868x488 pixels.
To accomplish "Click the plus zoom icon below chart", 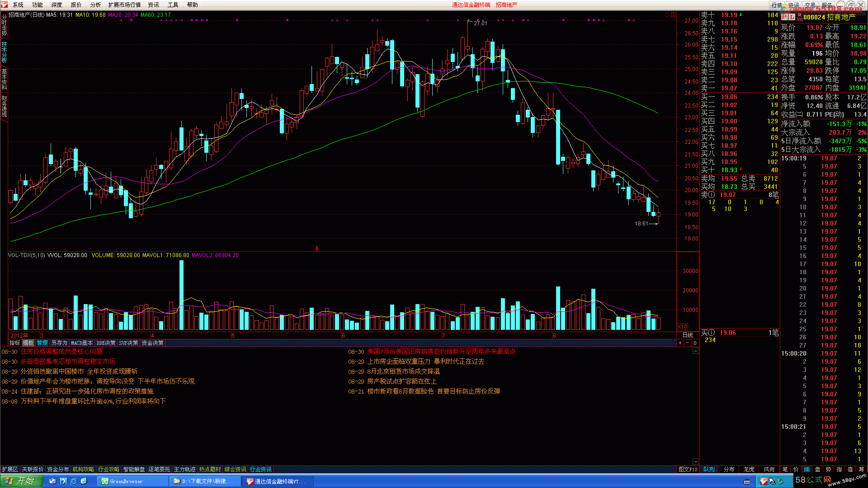I will pos(680,343).
